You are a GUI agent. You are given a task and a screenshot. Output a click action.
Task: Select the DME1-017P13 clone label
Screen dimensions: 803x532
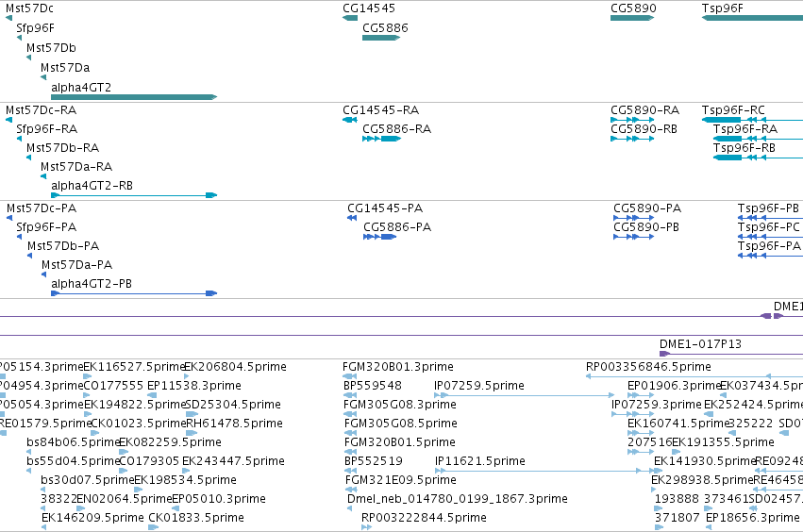click(x=700, y=344)
